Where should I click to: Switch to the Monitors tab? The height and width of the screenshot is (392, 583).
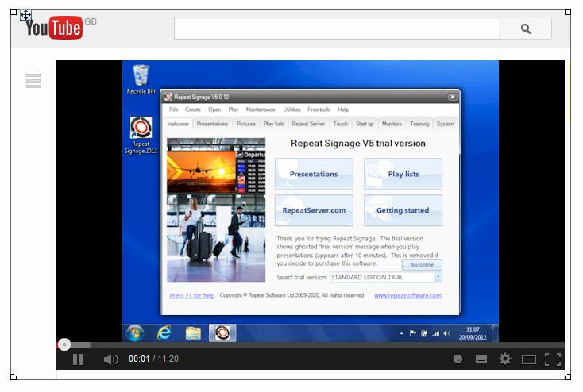[392, 124]
